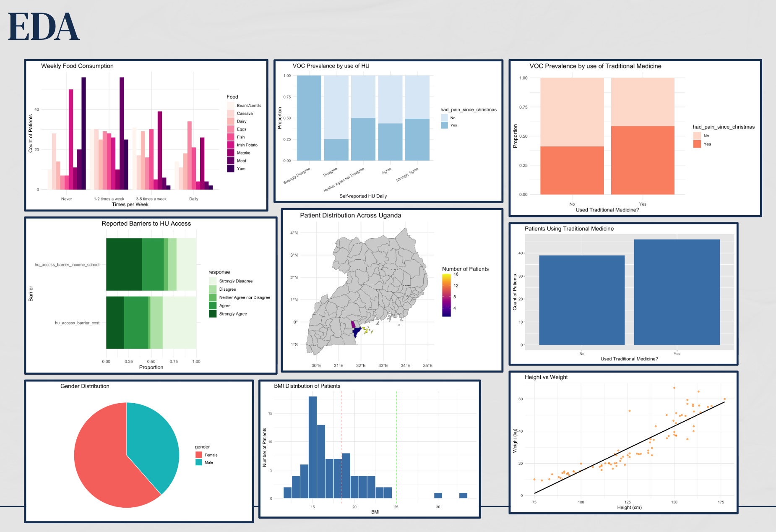Click the orange Yes swatch in Traditional Medicine legend
The height and width of the screenshot is (532, 776).
[697, 144]
